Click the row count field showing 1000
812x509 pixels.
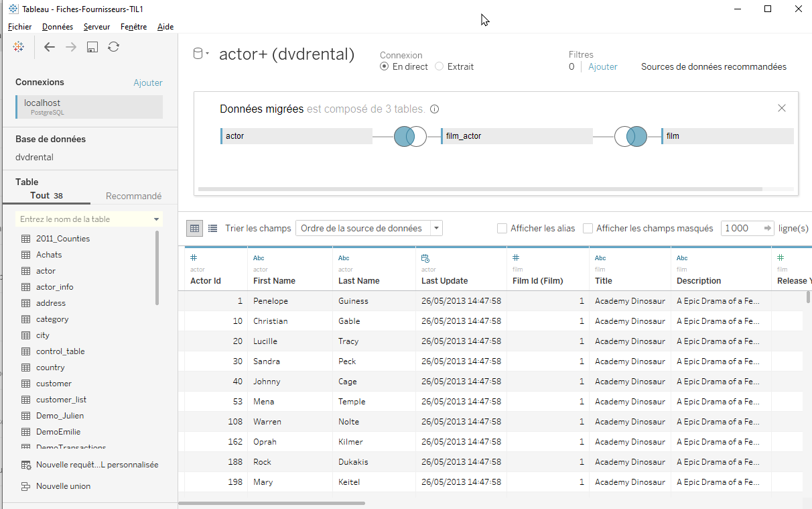(747, 228)
